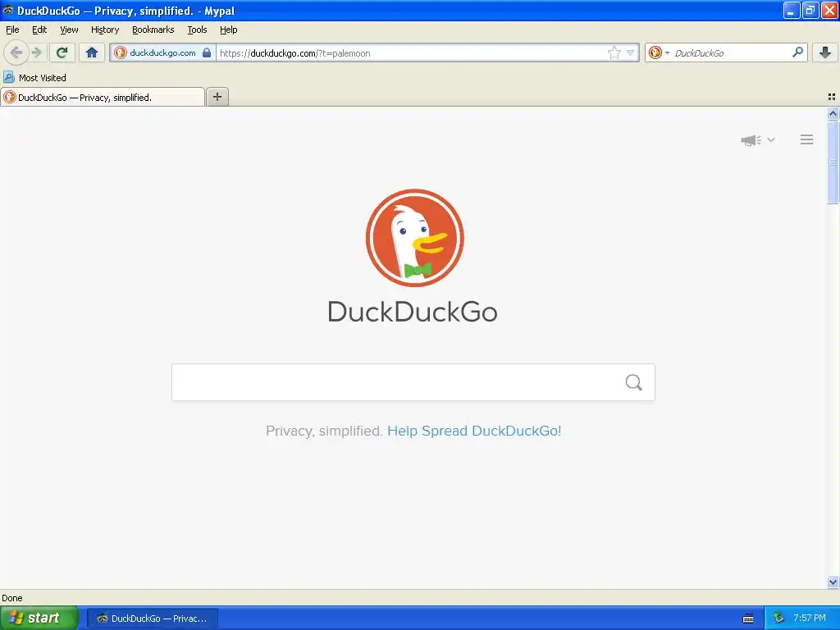Open the View menu
Viewport: 840px width, 630px height.
point(69,30)
